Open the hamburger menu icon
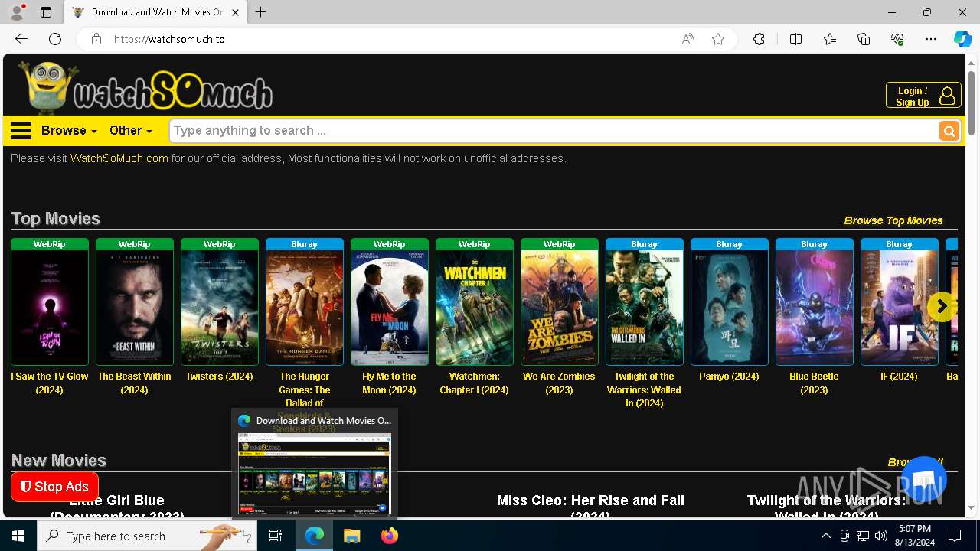This screenshot has width=980, height=551. coord(21,130)
